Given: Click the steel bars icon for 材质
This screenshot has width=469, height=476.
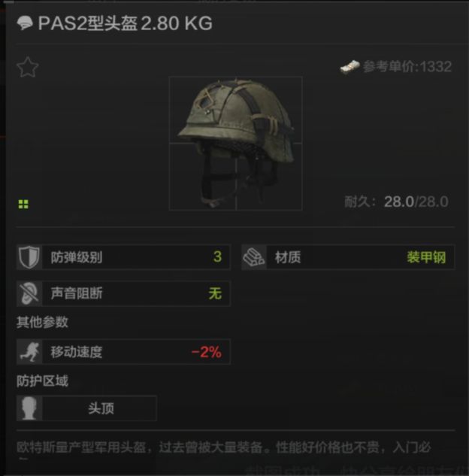Looking at the screenshot, I should point(254,257).
